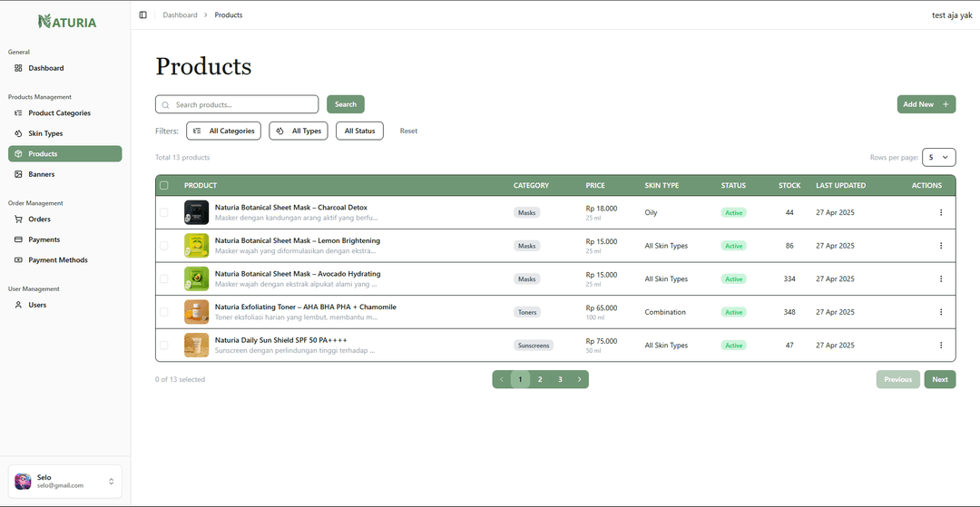Toggle the sidebar panel icon
The image size is (980, 507).
pyautogui.click(x=143, y=15)
